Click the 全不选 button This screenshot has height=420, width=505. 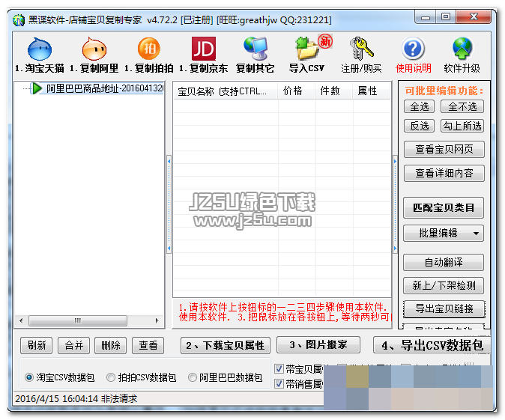(x=462, y=106)
